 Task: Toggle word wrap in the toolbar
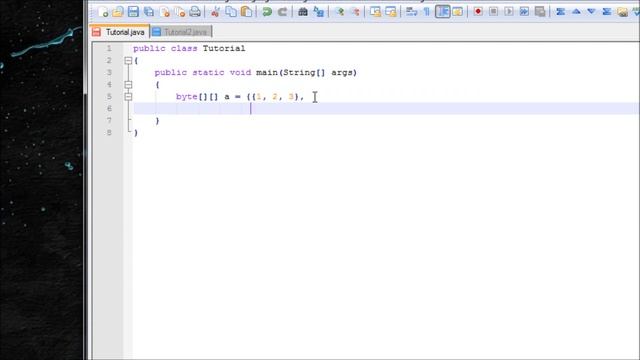[x=411, y=11]
